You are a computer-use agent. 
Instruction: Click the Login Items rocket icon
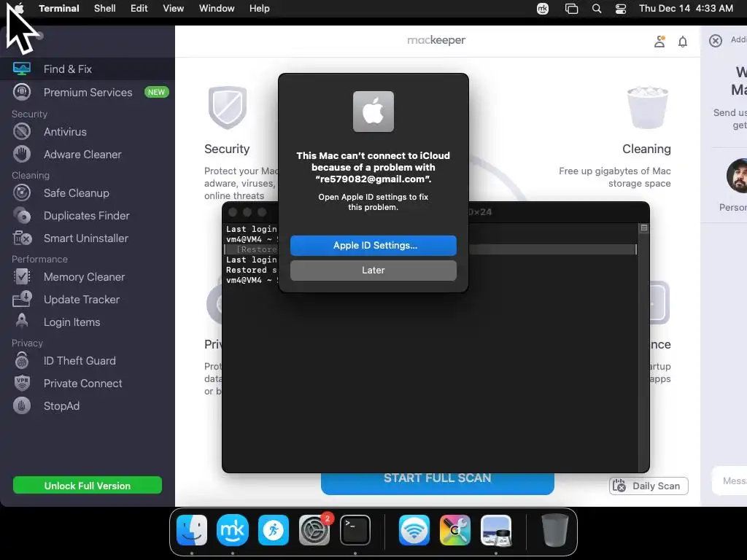22,322
